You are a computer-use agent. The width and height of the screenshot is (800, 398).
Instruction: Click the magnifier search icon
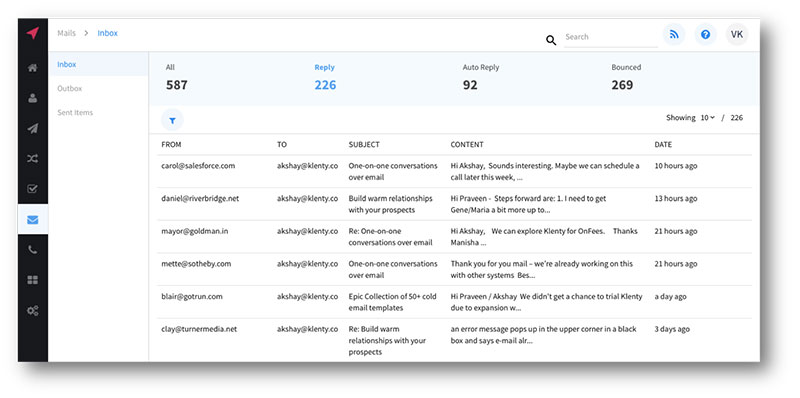(x=551, y=40)
